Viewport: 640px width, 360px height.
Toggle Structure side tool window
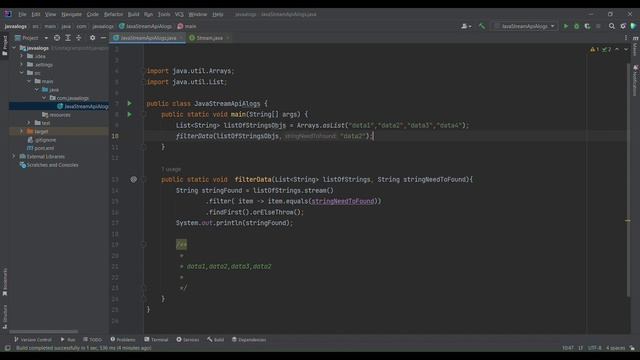(5, 316)
